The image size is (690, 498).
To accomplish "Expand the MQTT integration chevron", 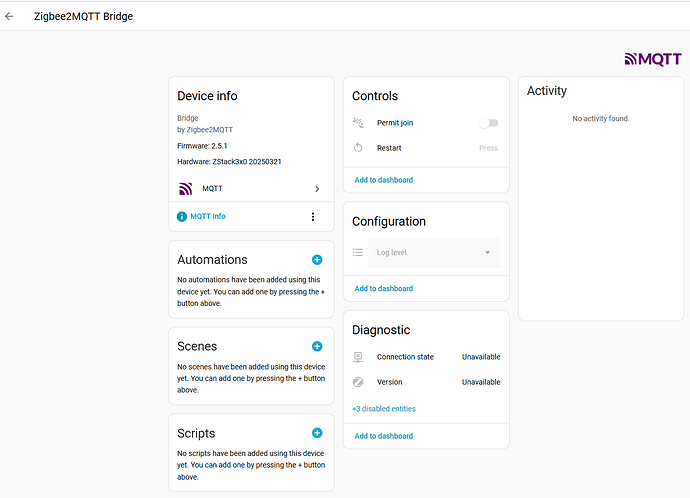I will (317, 188).
